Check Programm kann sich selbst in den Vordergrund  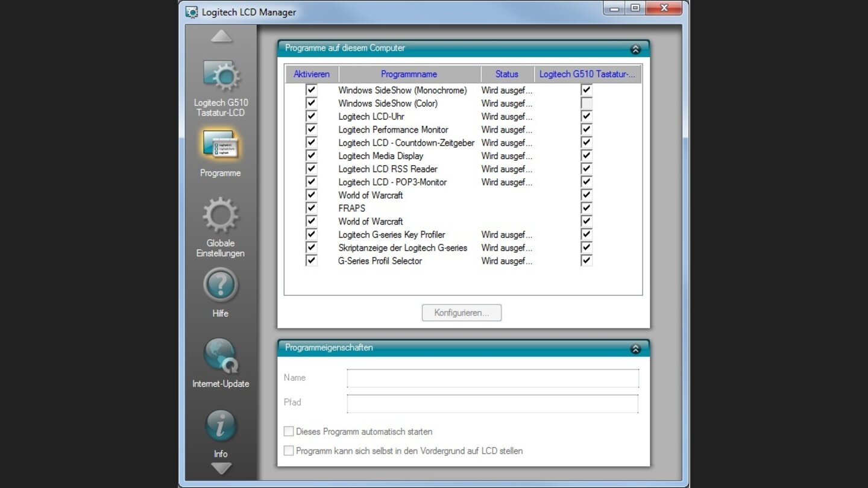click(289, 451)
